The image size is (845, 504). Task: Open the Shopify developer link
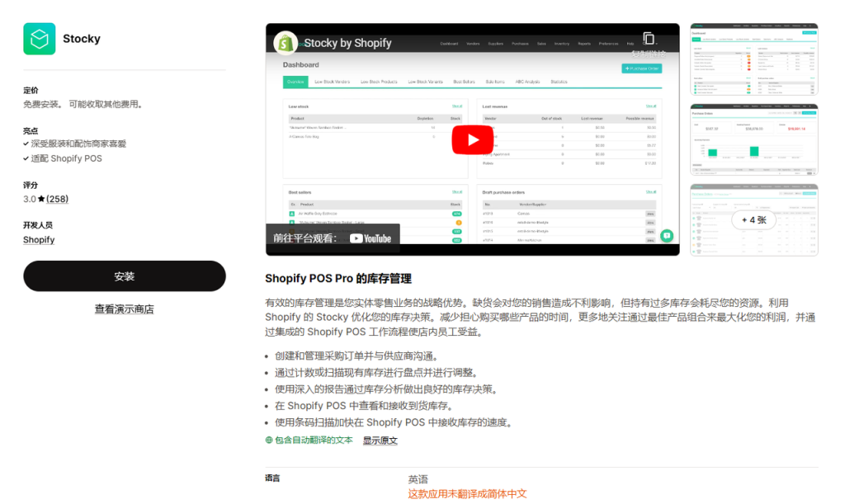38,239
